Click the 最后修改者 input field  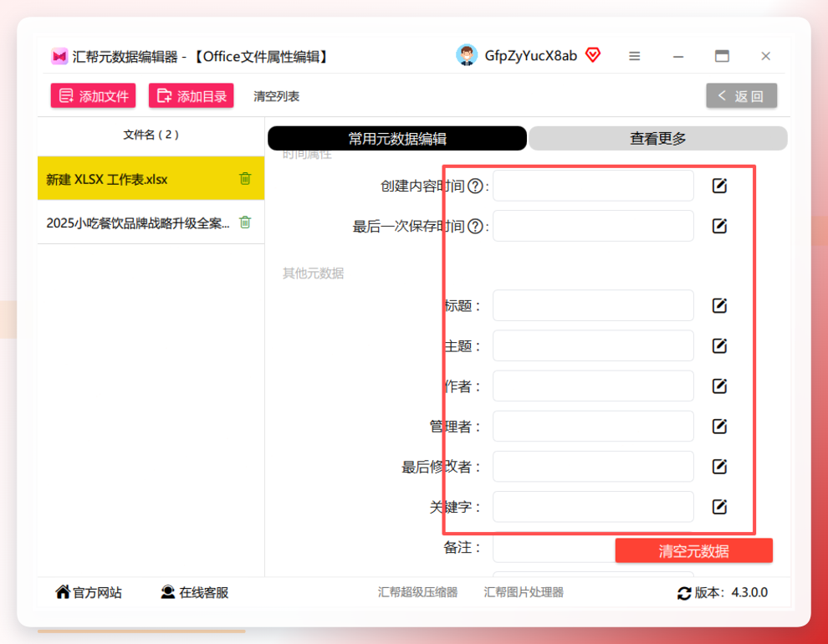pos(593,466)
